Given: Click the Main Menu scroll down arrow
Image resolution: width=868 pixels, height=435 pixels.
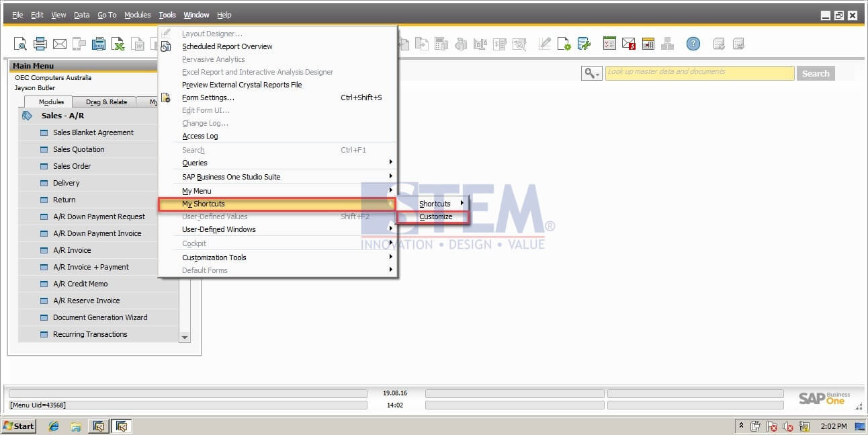Looking at the screenshot, I should click(185, 337).
